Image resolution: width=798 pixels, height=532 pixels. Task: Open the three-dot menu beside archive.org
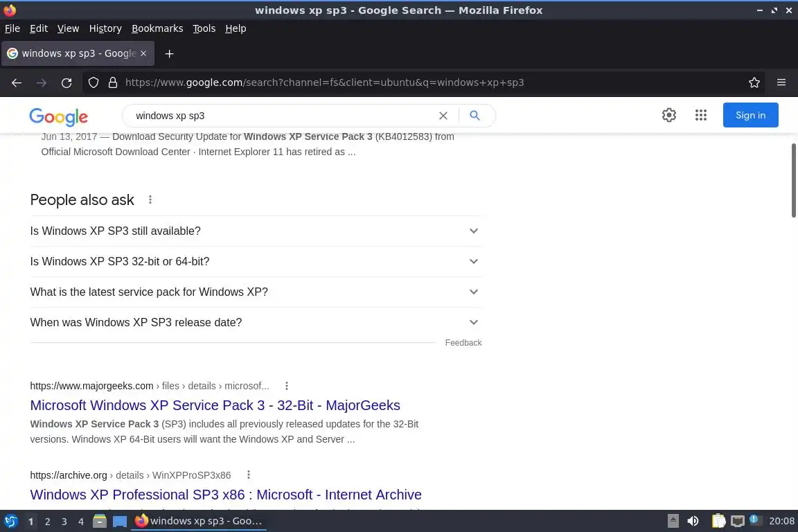pyautogui.click(x=249, y=475)
